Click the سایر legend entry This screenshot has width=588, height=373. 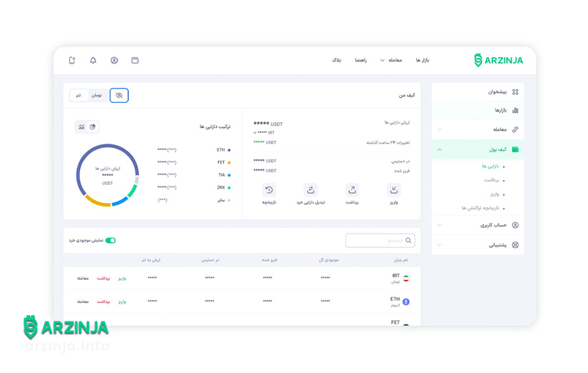tap(224, 200)
